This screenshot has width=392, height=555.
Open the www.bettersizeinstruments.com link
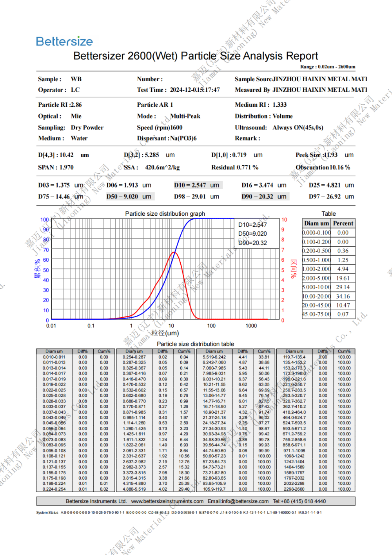[167, 501]
